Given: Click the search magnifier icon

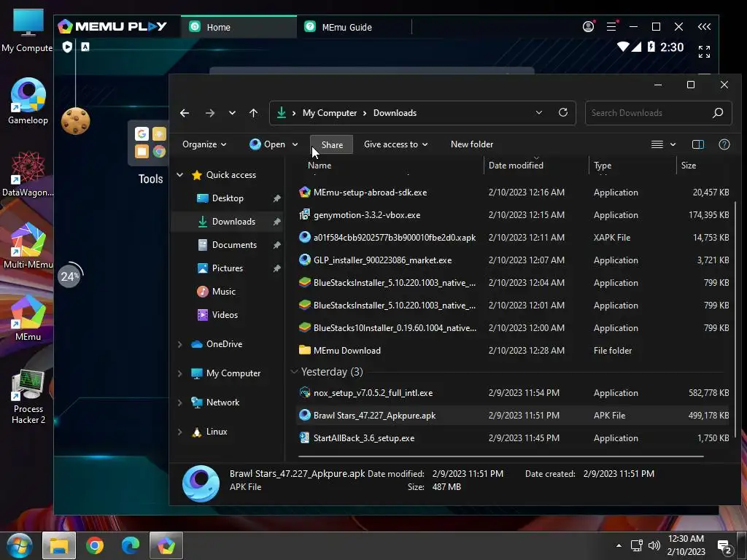Looking at the screenshot, I should point(718,113).
